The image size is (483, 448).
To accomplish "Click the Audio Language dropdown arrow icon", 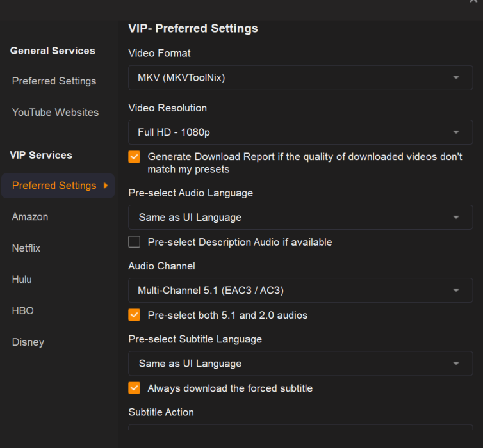I will click(456, 217).
